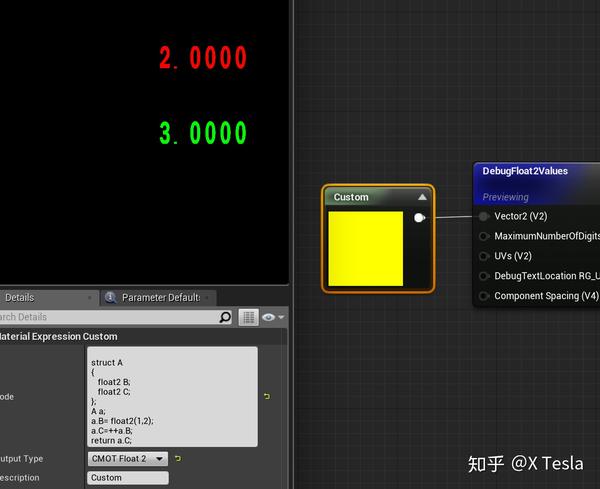Open the property matrix grid icon

coord(249,317)
